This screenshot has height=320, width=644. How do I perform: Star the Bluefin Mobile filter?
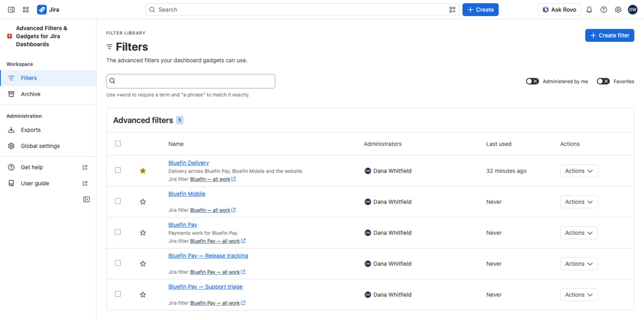[143, 202]
